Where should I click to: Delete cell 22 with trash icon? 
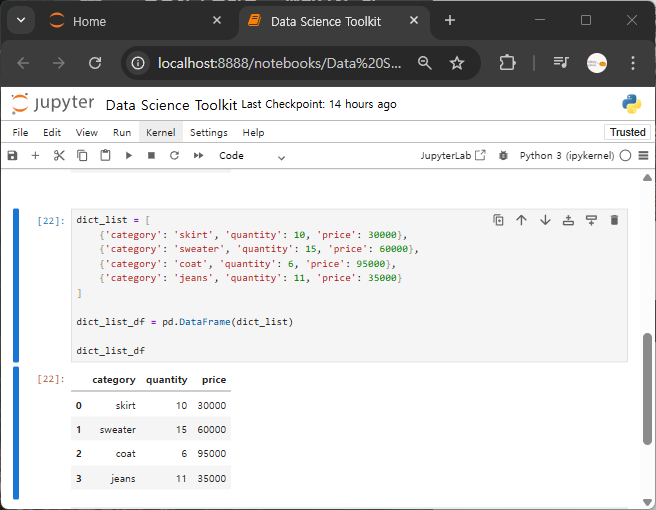[x=614, y=220]
